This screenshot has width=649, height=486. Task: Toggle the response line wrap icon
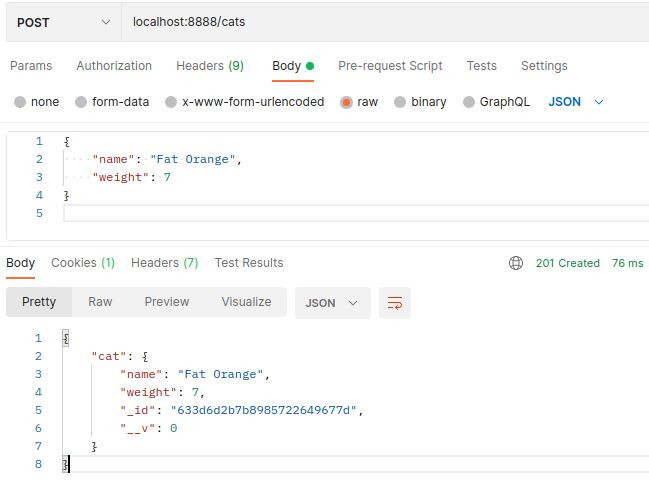pos(395,302)
